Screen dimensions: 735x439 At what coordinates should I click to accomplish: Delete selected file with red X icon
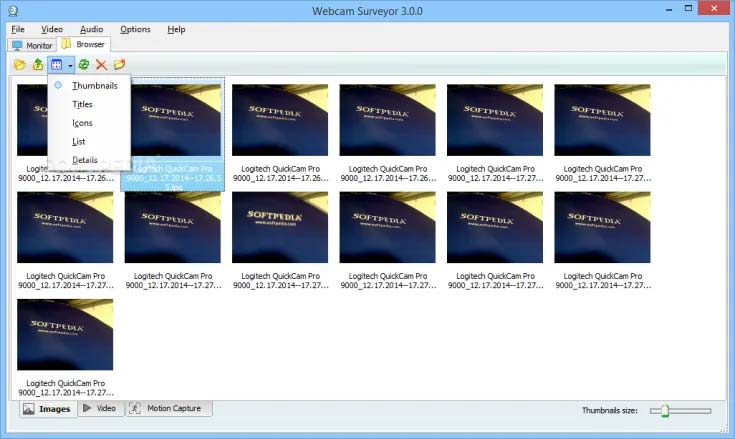coord(101,65)
